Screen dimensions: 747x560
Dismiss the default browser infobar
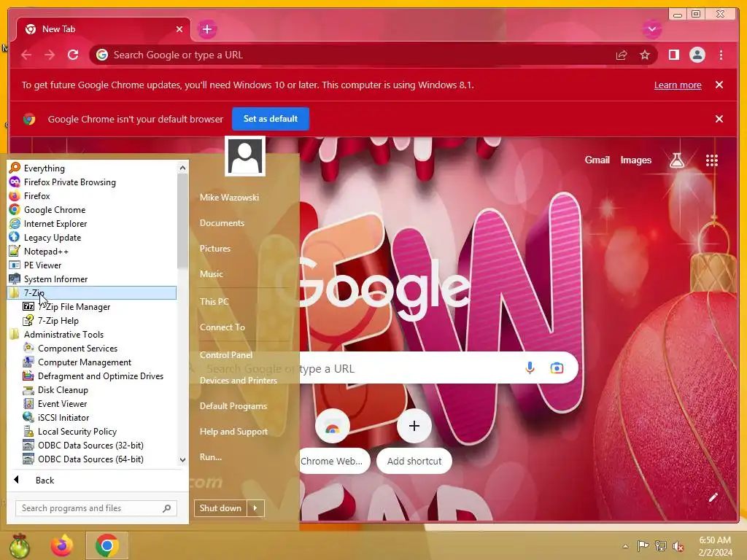coord(719,119)
